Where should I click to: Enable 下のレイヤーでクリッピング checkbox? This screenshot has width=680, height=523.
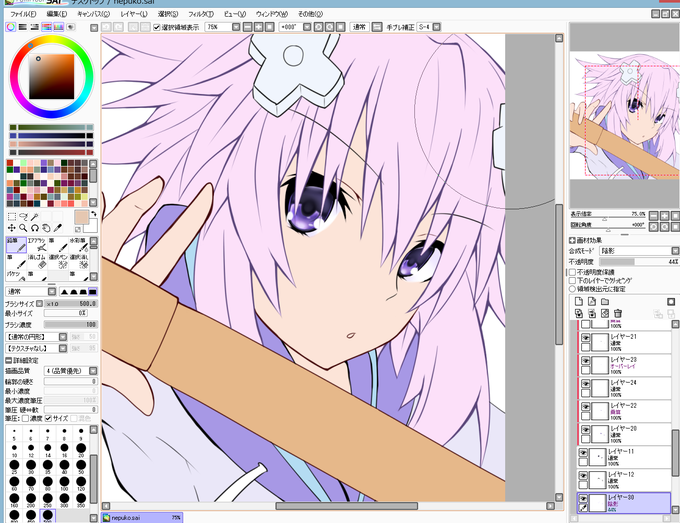point(572,281)
